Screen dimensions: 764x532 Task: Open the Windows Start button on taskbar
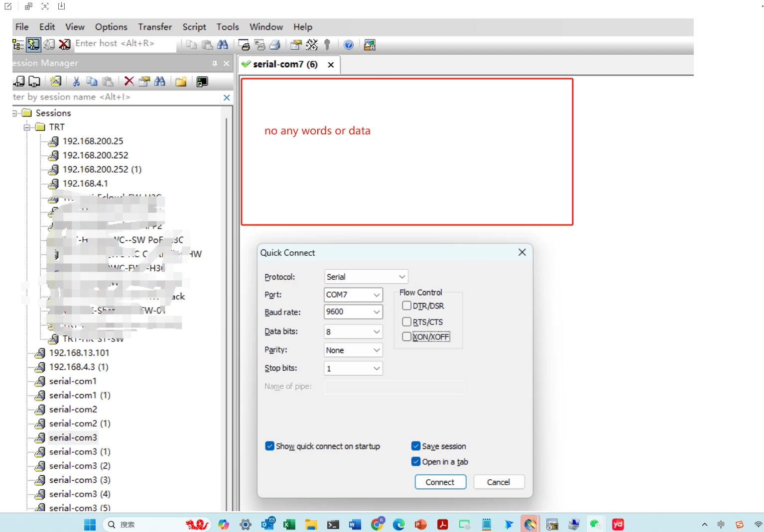(x=90, y=525)
